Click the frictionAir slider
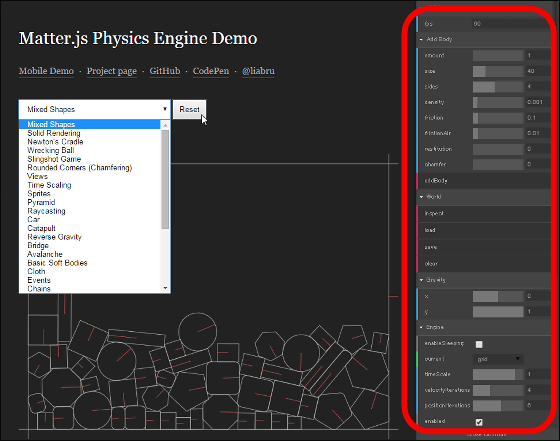The height and width of the screenshot is (441, 560). (x=498, y=133)
